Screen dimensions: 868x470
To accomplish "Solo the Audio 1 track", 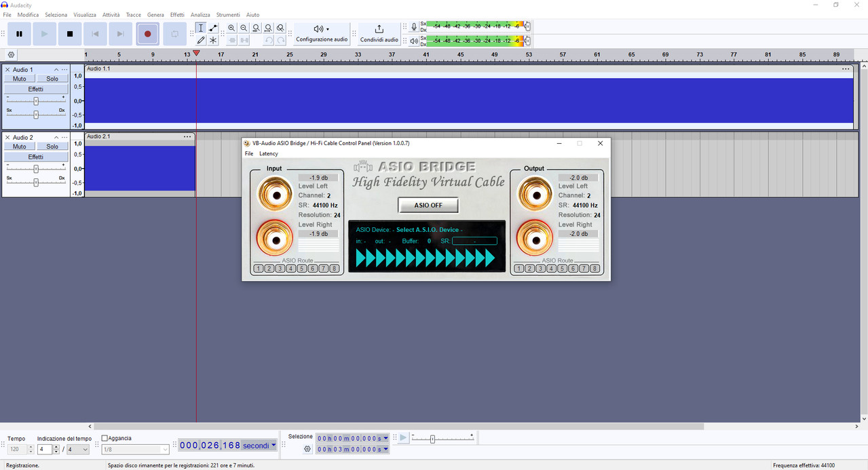I will pyautogui.click(x=52, y=79).
